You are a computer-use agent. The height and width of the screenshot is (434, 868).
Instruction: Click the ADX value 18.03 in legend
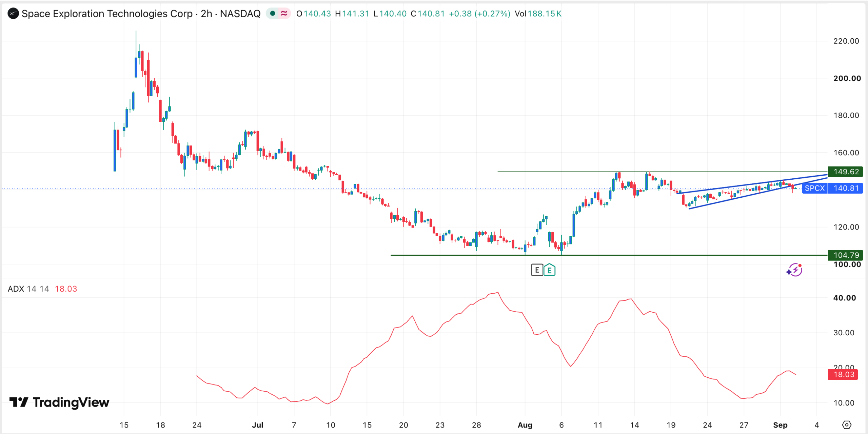[66, 289]
